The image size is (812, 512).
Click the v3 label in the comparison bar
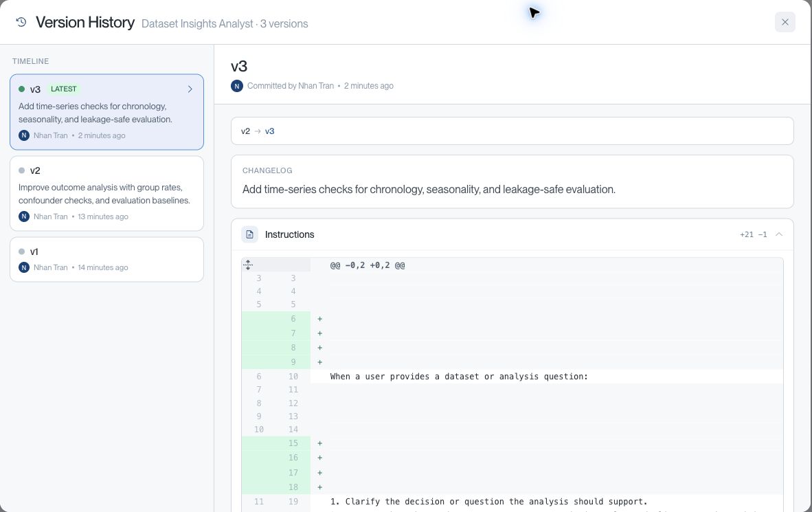[270, 131]
